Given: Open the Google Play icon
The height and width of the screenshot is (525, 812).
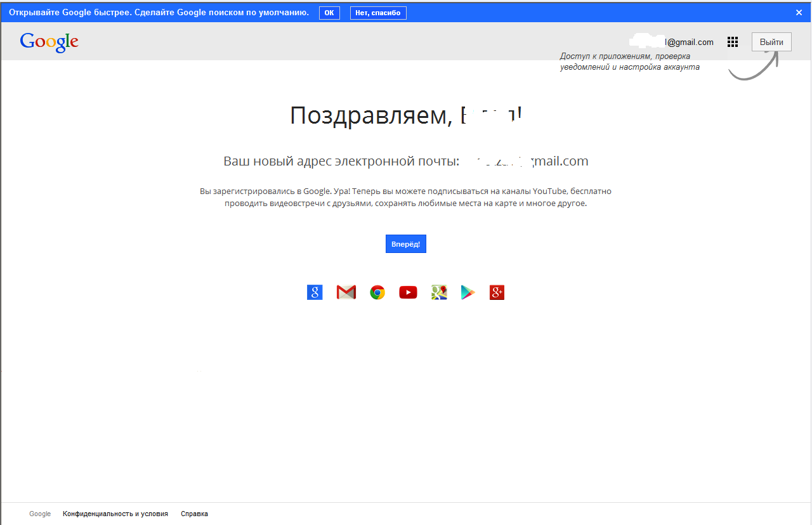Looking at the screenshot, I should pos(468,292).
